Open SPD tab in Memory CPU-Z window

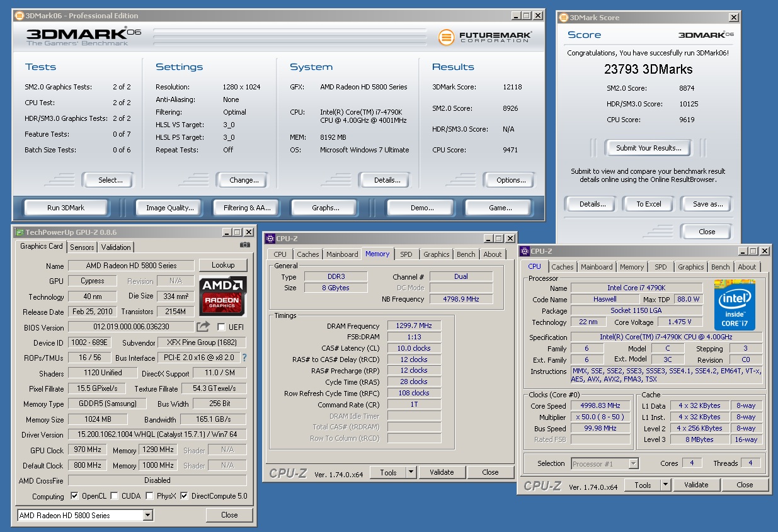coord(406,254)
